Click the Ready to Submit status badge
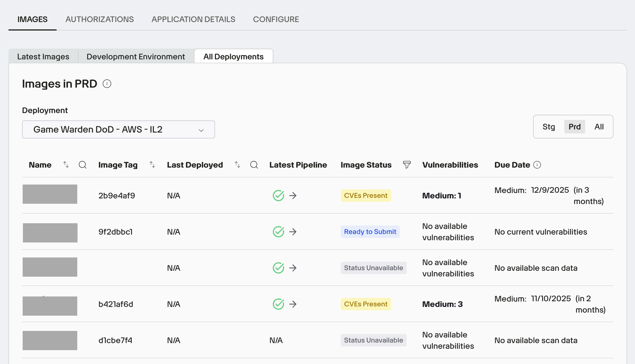Viewport: 635px width, 364px height. click(x=370, y=232)
